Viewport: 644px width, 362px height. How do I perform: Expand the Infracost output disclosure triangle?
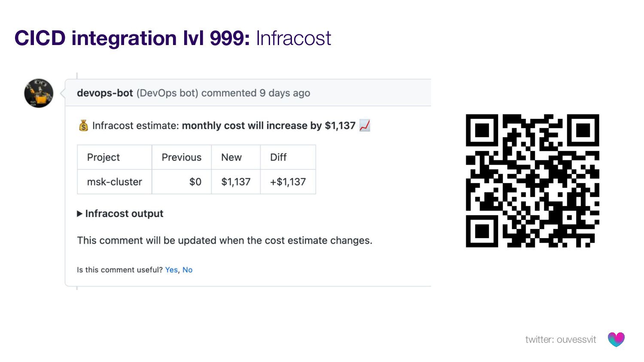pyautogui.click(x=79, y=214)
